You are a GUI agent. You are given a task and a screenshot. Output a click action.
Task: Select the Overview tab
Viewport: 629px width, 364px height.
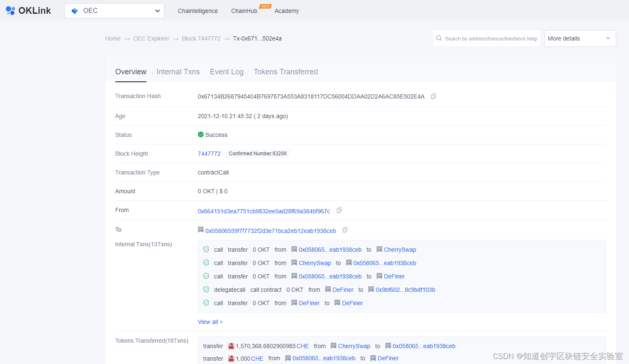[x=131, y=72]
